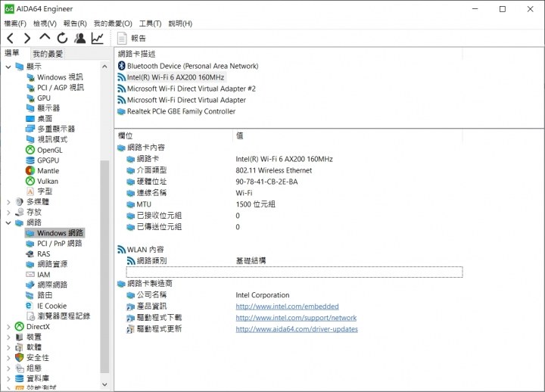Open 視訊模式 tree item
This screenshot has width=545, height=392.
(x=52, y=140)
